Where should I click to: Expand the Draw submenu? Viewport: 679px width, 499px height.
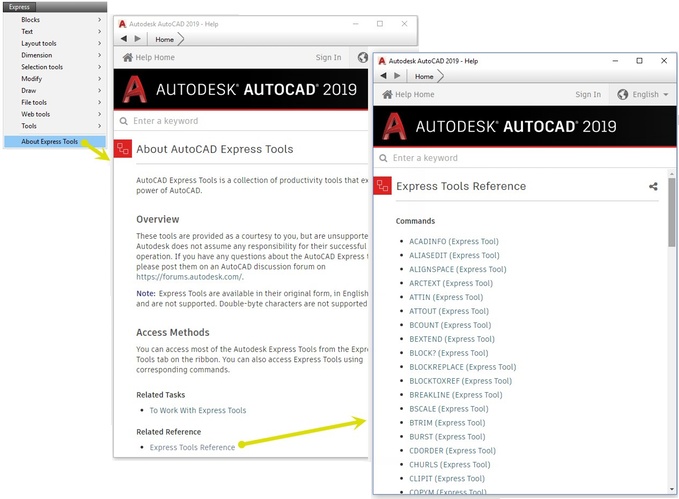click(x=55, y=91)
